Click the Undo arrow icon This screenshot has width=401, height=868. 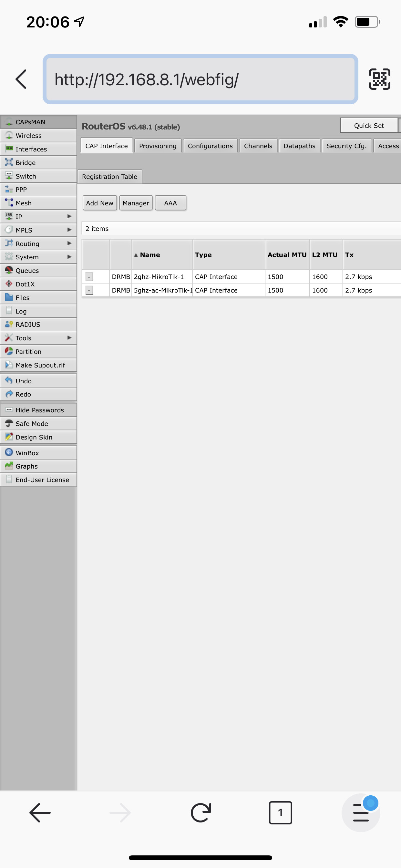coord(9,381)
